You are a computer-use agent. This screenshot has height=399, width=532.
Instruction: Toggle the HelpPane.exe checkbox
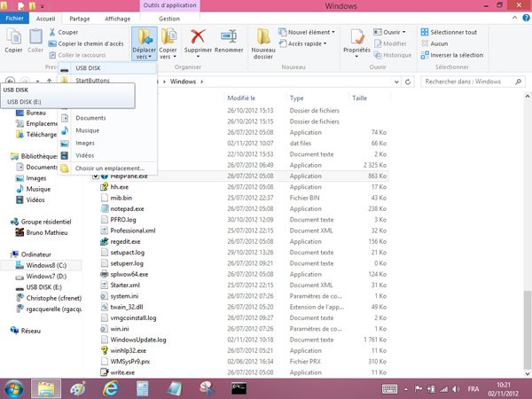coord(96,176)
